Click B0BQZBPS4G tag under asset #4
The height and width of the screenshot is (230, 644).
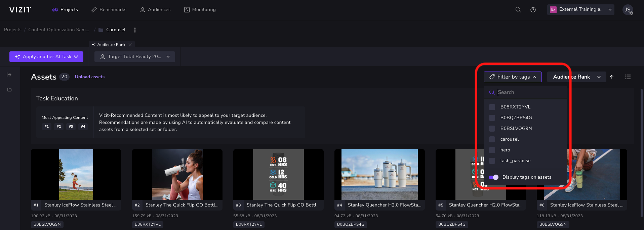[x=351, y=224]
